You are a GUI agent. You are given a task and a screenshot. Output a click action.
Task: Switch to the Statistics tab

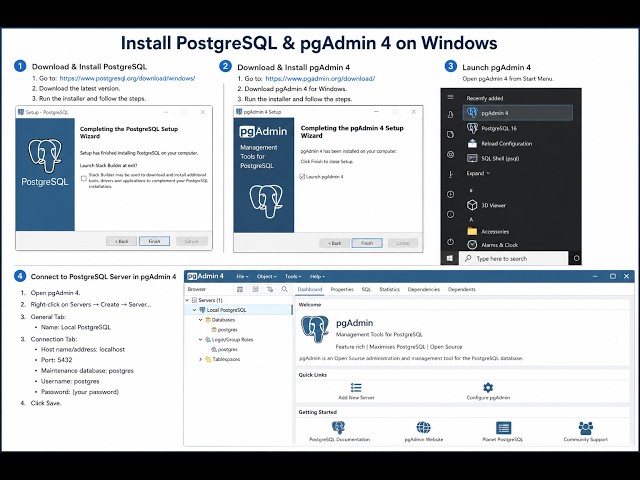coord(389,289)
